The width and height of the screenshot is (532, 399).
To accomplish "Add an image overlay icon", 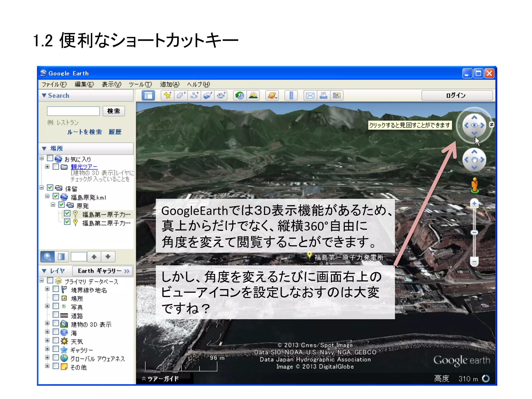I will click(x=208, y=95).
